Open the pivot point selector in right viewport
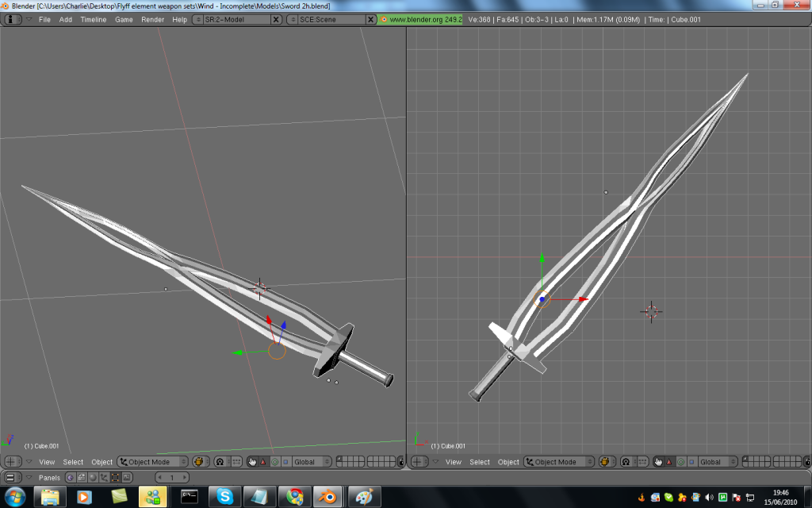Viewport: 812px width, 508px height. [626, 462]
